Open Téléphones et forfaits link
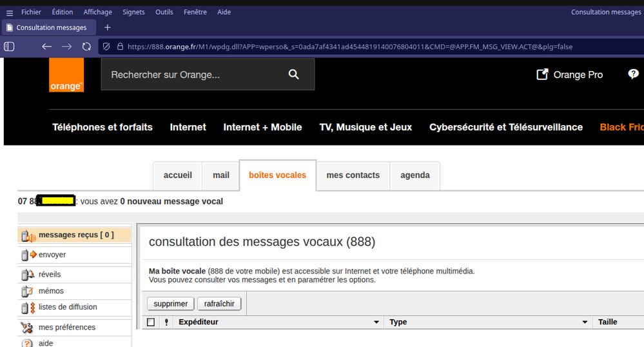This screenshot has width=644, height=347. pos(102,128)
